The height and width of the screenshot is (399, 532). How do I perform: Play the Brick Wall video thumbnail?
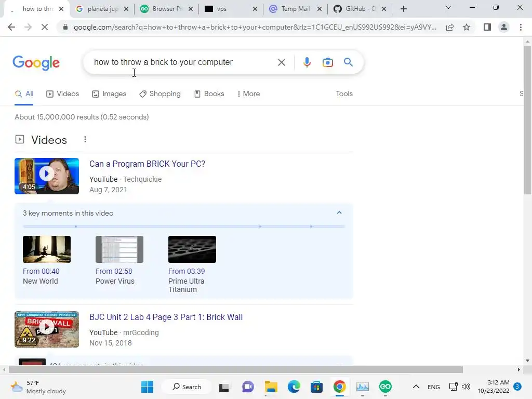[x=47, y=329]
